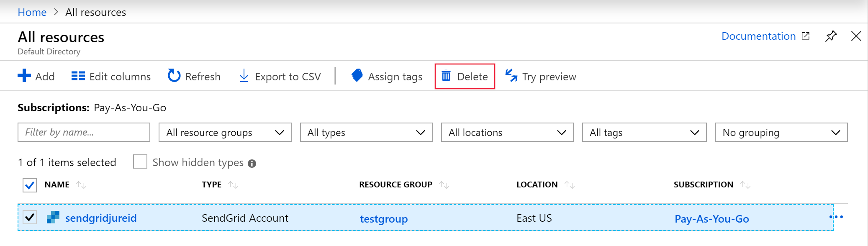868x246 pixels.
Task: Expand the All locations dropdown
Action: coord(507,132)
